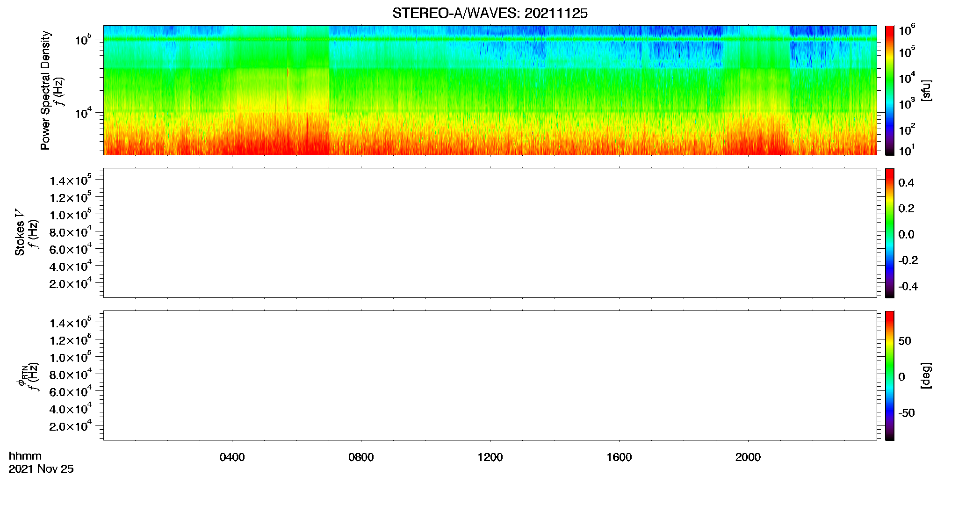This screenshot has width=980, height=505.
Task: Click the hhmm time format label
Action: (25, 456)
